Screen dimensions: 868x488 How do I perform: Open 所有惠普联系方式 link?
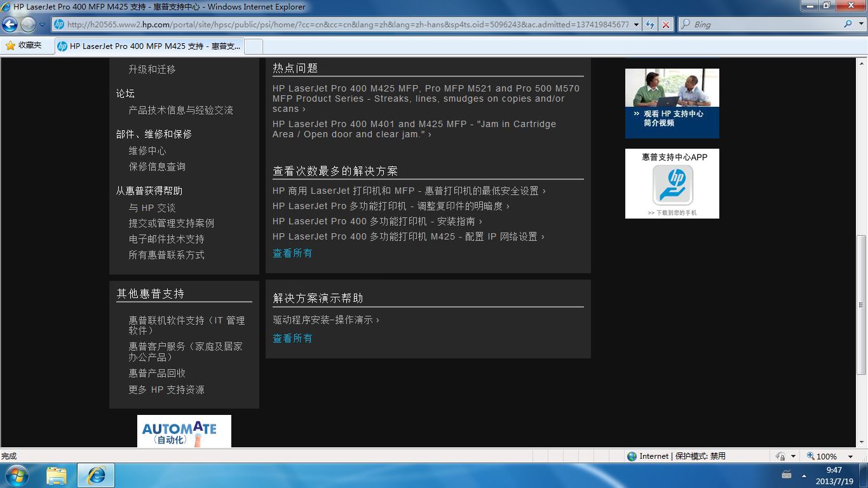coord(166,255)
